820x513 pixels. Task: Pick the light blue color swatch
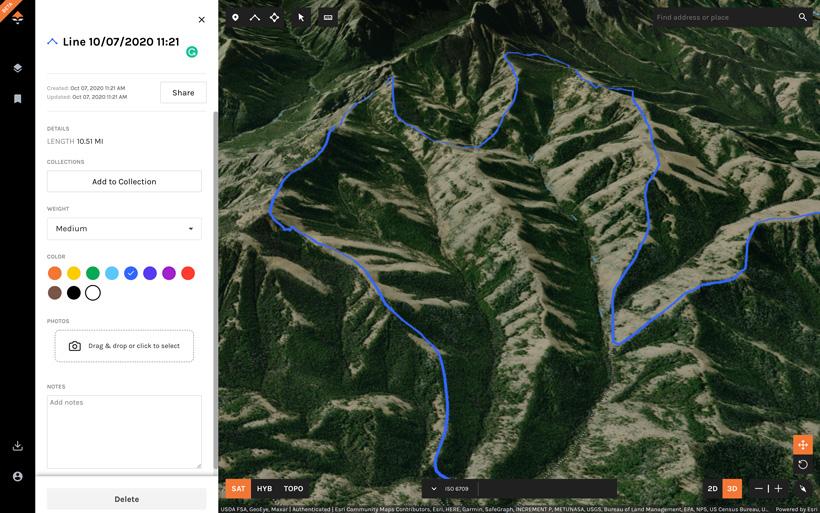tap(112, 273)
